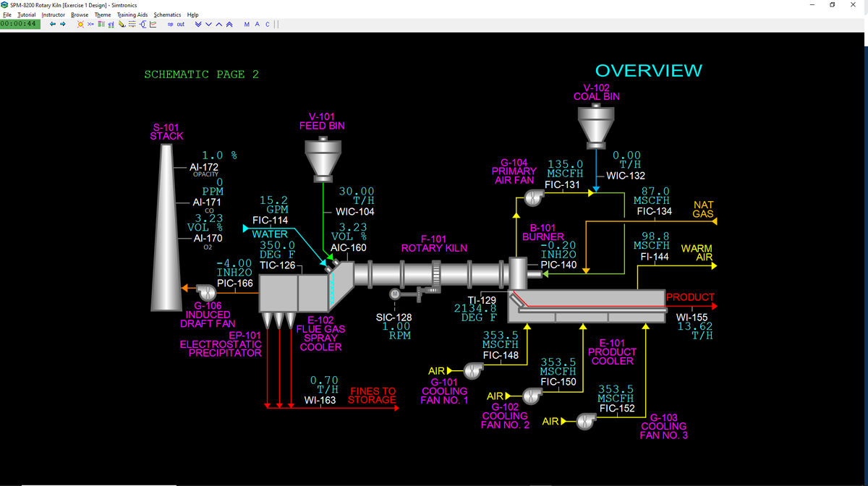
Task: Click the dotted grid table toolbar icon
Action: pyautogui.click(x=132, y=24)
